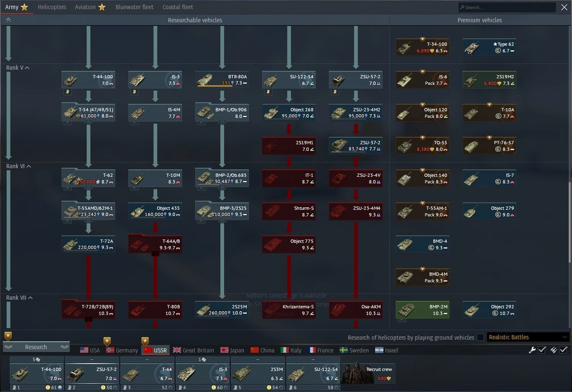This screenshot has height=392, width=572.
Task: Click the ZSU-37-2 anti-air vehicle
Action: point(355,146)
